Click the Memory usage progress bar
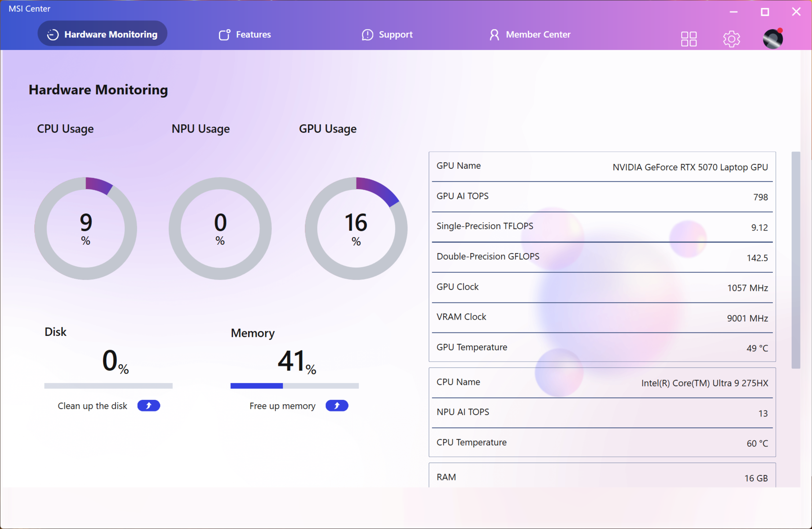This screenshot has height=529, width=812. click(x=294, y=386)
